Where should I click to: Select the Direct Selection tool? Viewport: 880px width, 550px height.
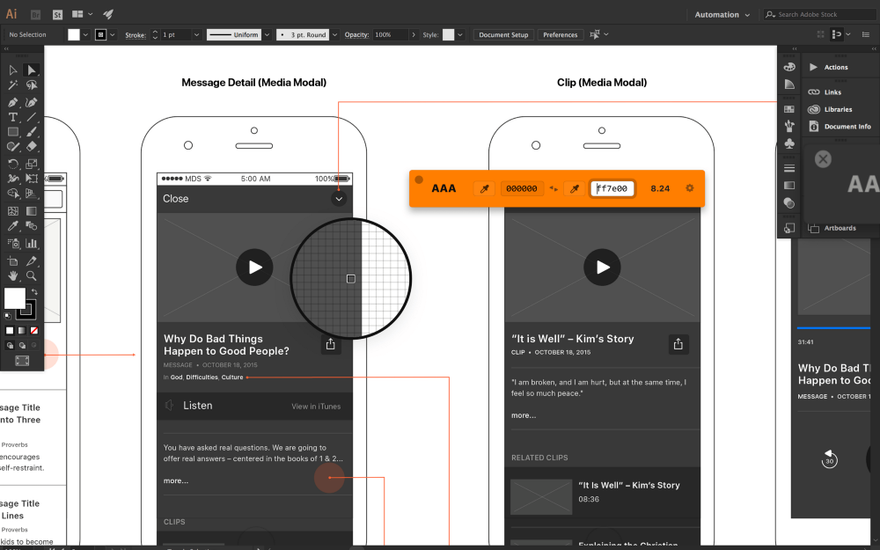coord(31,70)
